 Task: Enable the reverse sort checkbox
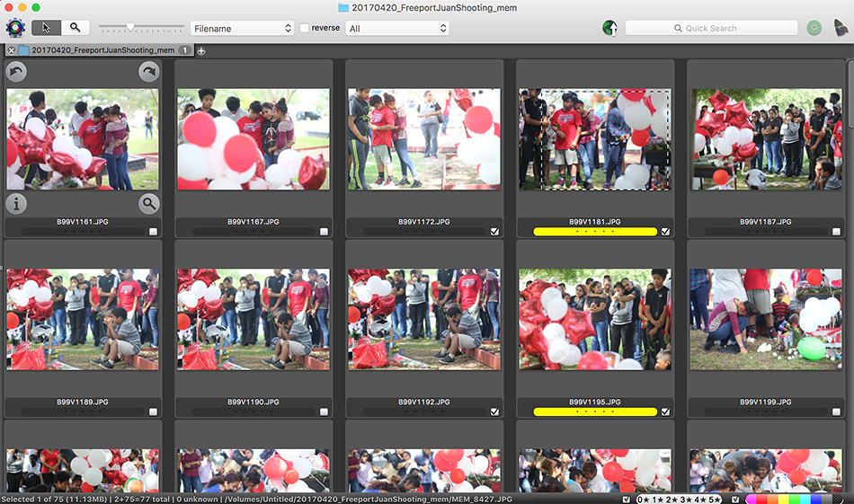tap(305, 28)
